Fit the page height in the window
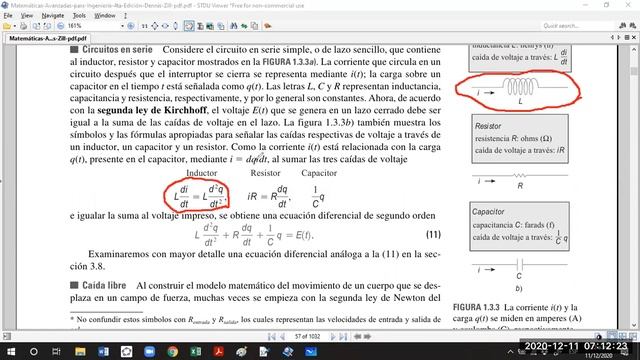The image size is (640, 360). tap(176, 26)
